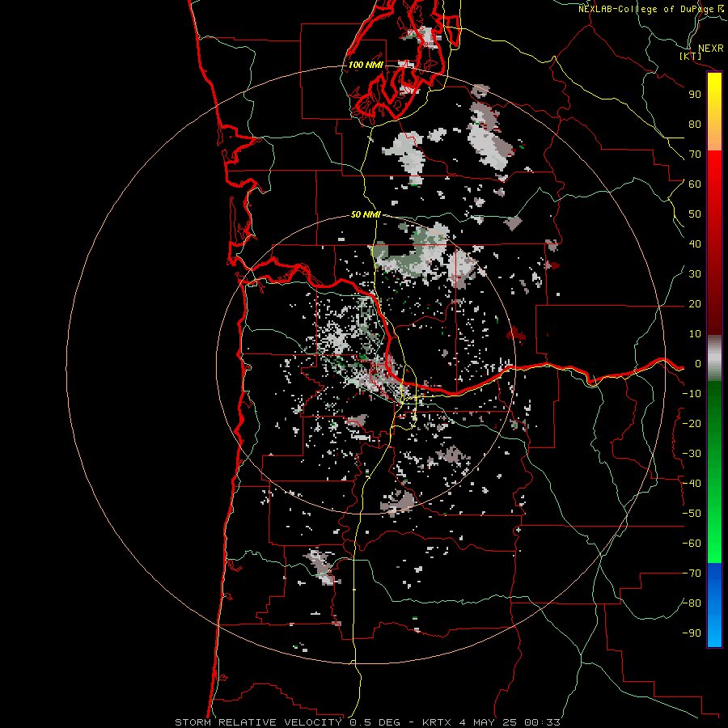Click the positive 30 scale label
Image resolution: width=728 pixels, height=728 pixels.
tap(695, 274)
